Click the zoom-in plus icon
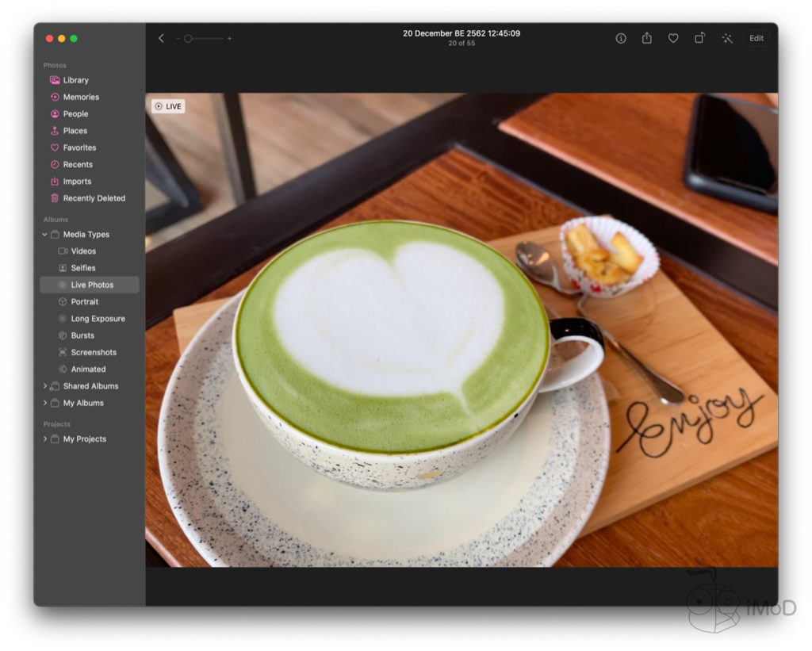Screen dimensions: 812x651 230,39
